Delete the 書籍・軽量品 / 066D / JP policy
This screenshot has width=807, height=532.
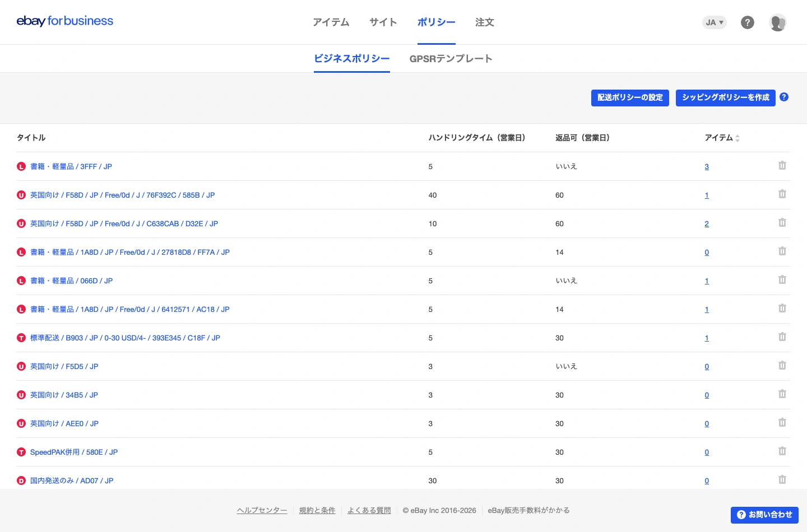782,280
